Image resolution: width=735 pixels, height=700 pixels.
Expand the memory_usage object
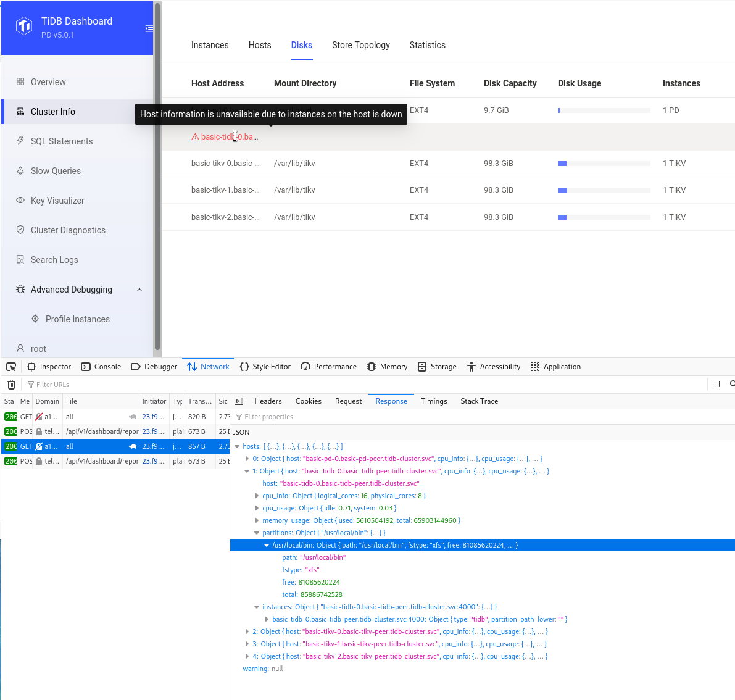[x=257, y=520]
